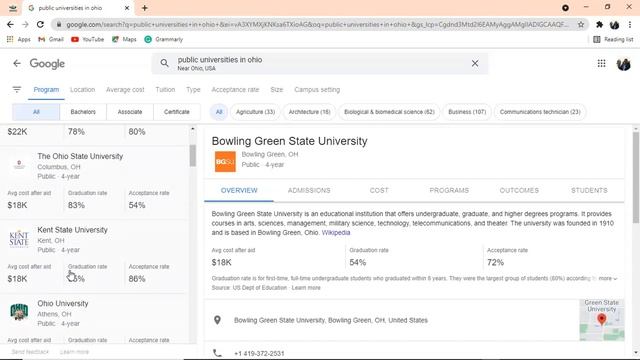Open the Maps bookmark

click(x=124, y=39)
